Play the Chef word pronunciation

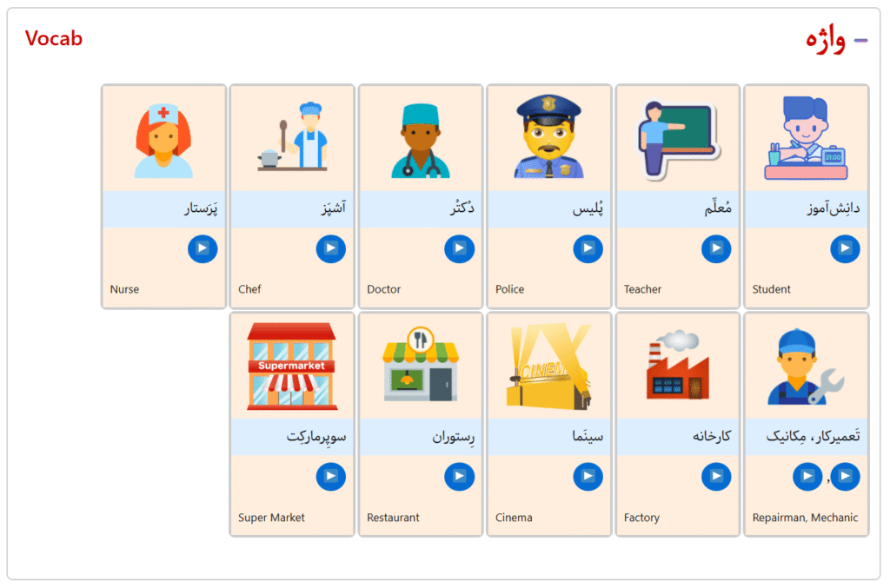coord(330,249)
